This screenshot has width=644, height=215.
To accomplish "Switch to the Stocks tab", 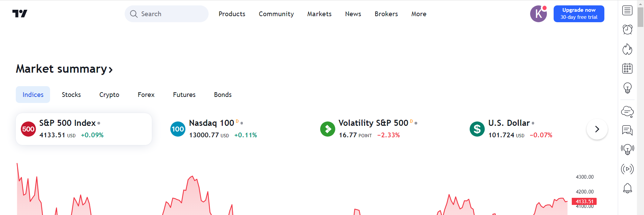I will click(x=71, y=95).
